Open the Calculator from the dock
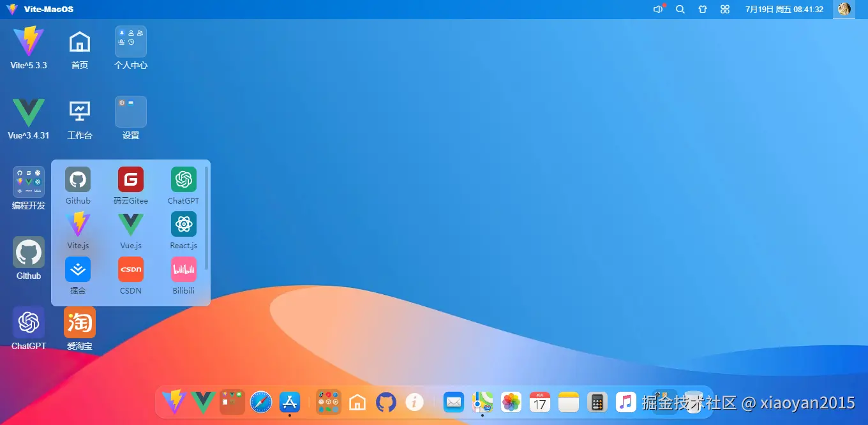 (597, 403)
